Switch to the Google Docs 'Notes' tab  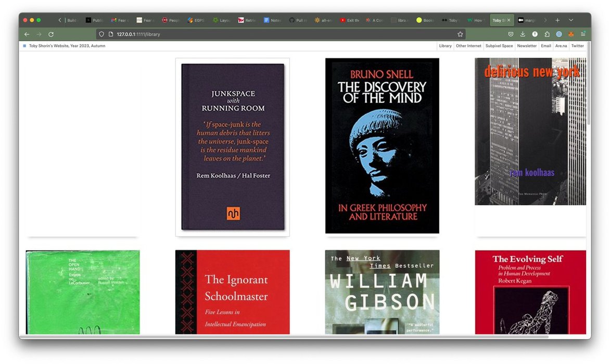272,20
